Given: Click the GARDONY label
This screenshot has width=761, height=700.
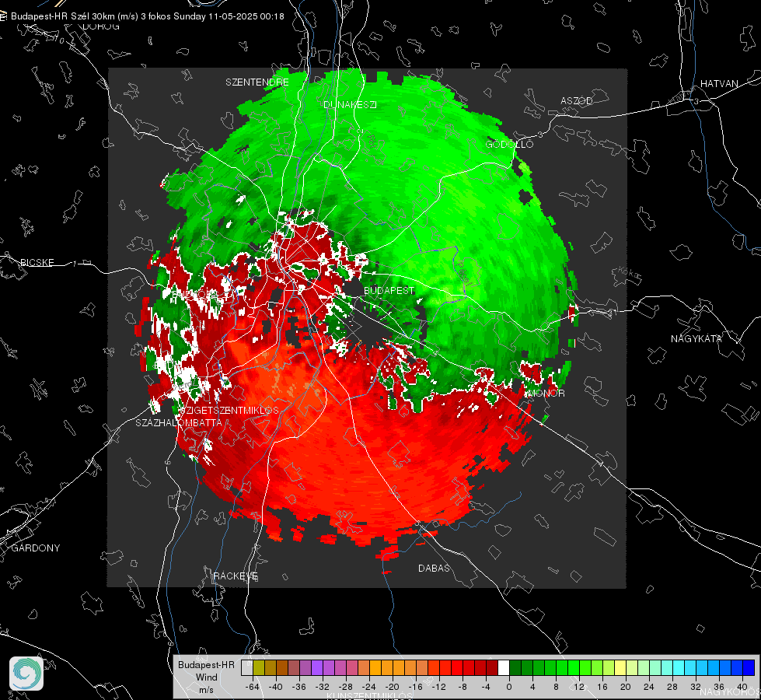Looking at the screenshot, I should tap(36, 548).
